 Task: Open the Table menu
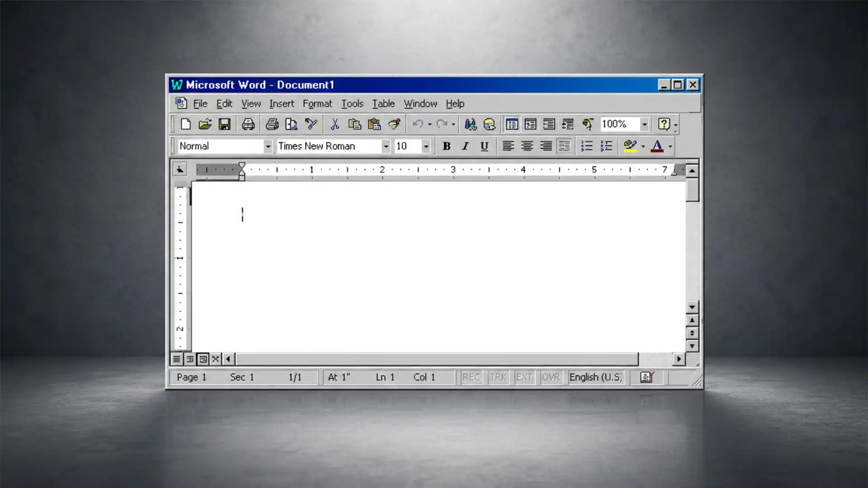click(383, 104)
